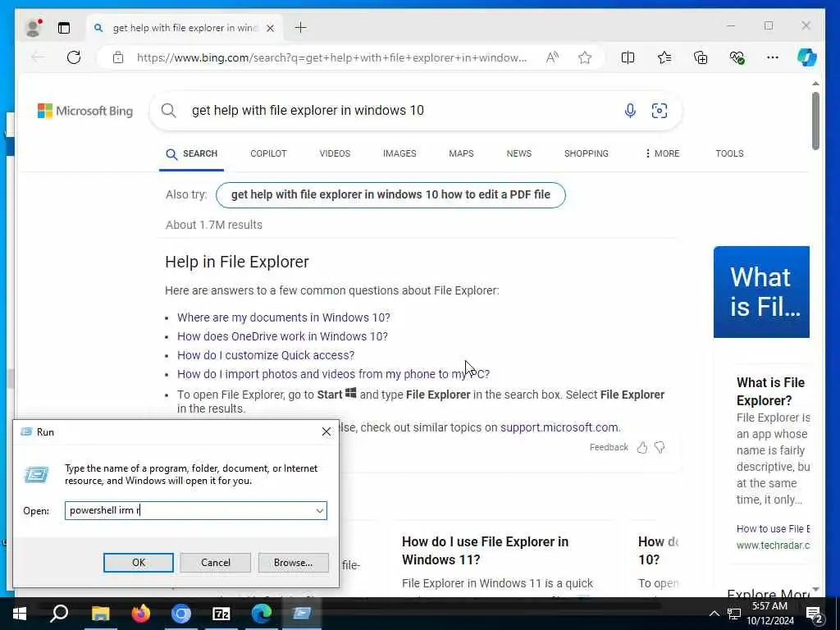The image size is (840, 630).
Task: Open the import photos and videos link
Action: pos(333,374)
